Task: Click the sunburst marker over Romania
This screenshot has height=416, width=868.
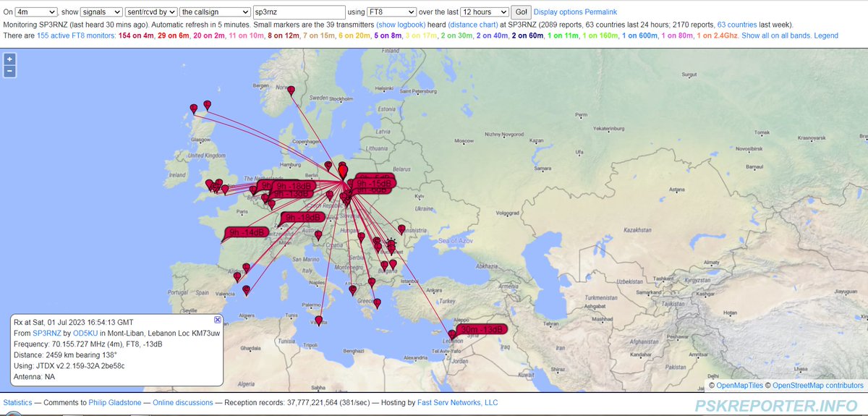Action: [x=391, y=244]
